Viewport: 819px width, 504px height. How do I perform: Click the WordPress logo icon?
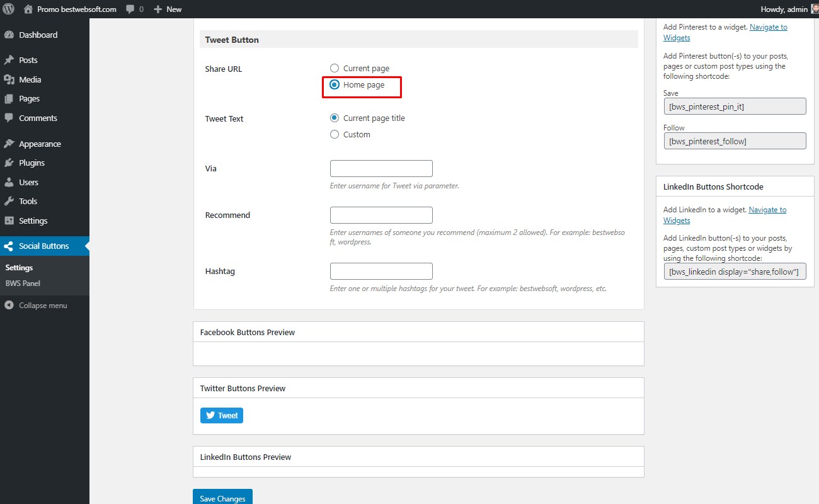click(9, 9)
